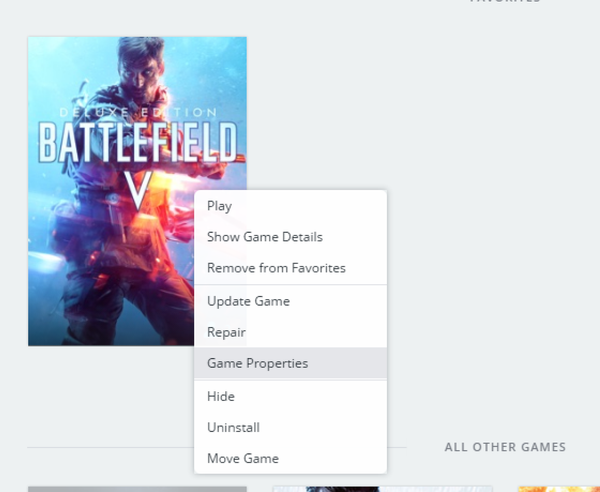The height and width of the screenshot is (492, 600).
Task: Click Play in the context menu
Action: [x=219, y=206]
